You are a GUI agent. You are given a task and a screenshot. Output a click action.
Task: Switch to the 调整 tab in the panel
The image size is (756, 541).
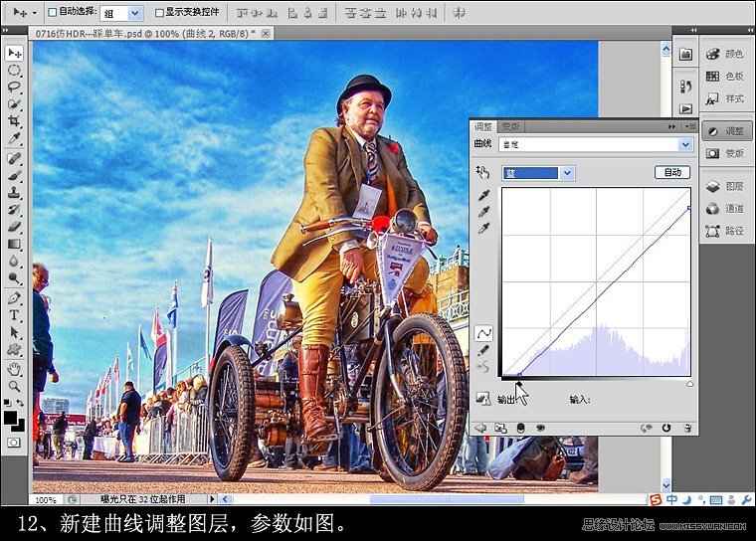tap(483, 126)
